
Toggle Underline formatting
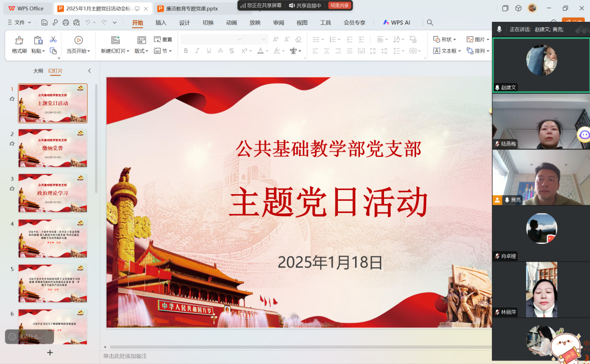click(x=209, y=51)
